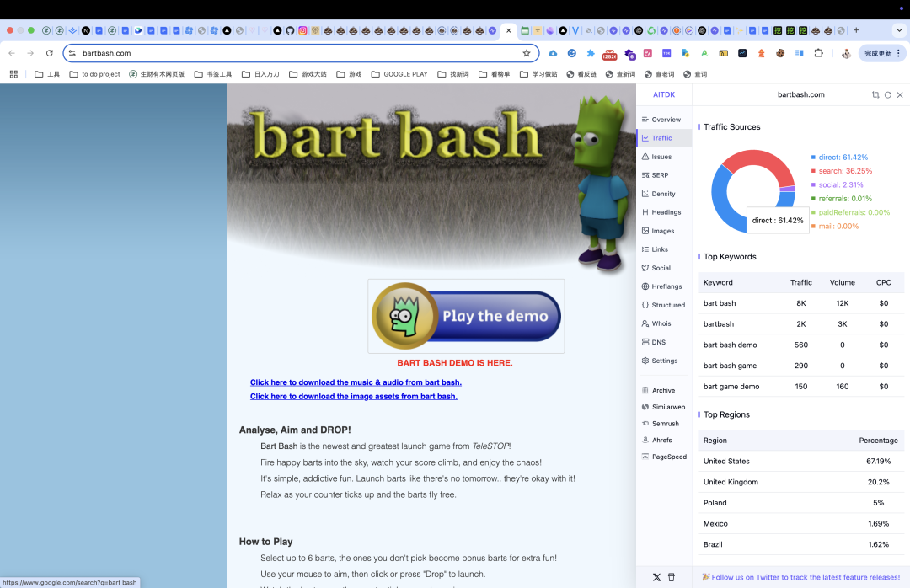Screen dimensions: 910x588
Task: Open the to do project bookmarks folder
Action: click(x=94, y=74)
